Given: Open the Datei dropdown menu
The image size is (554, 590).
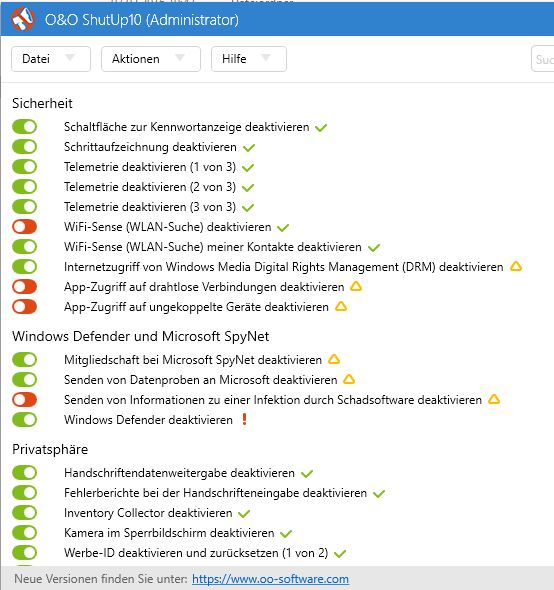Looking at the screenshot, I should (51, 59).
